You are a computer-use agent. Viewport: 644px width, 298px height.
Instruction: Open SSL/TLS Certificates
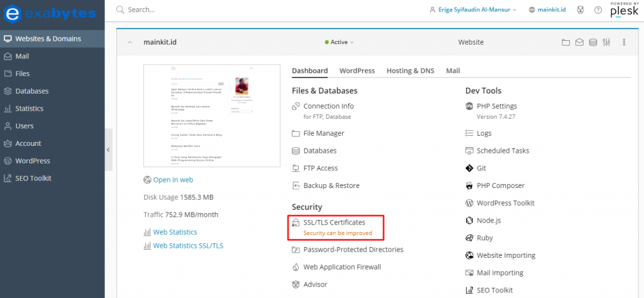(x=335, y=223)
